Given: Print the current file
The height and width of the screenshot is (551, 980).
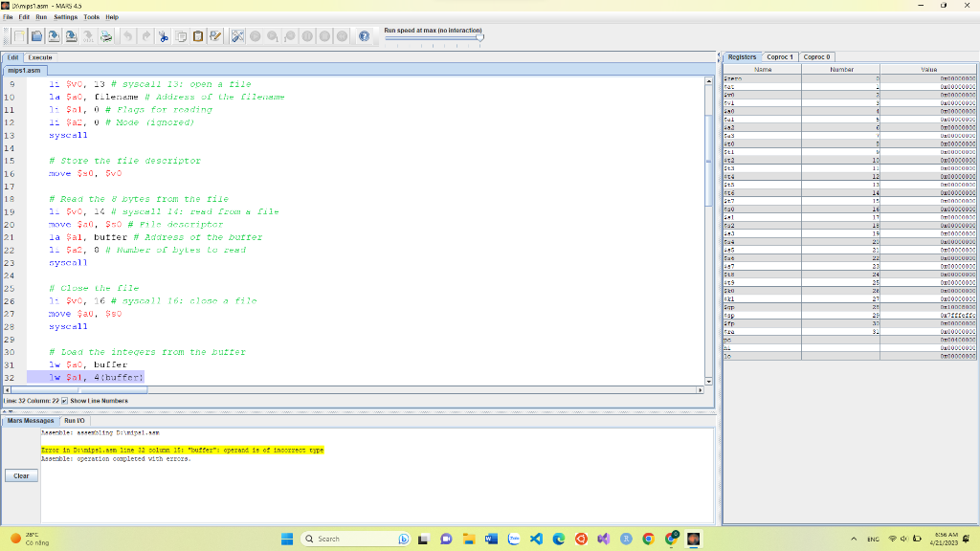Looking at the screenshot, I should pyautogui.click(x=106, y=36).
